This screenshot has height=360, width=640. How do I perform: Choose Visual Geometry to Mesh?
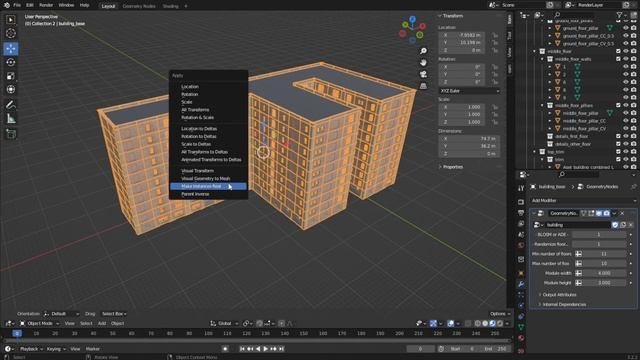pos(206,179)
